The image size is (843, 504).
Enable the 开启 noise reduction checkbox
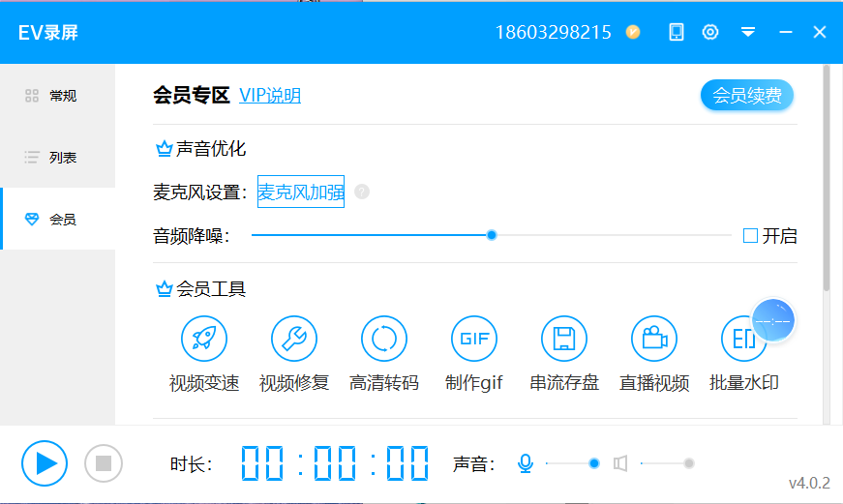tap(750, 235)
